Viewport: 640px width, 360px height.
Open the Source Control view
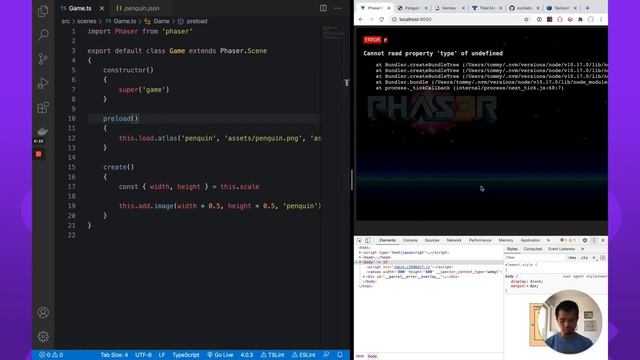[x=43, y=59]
